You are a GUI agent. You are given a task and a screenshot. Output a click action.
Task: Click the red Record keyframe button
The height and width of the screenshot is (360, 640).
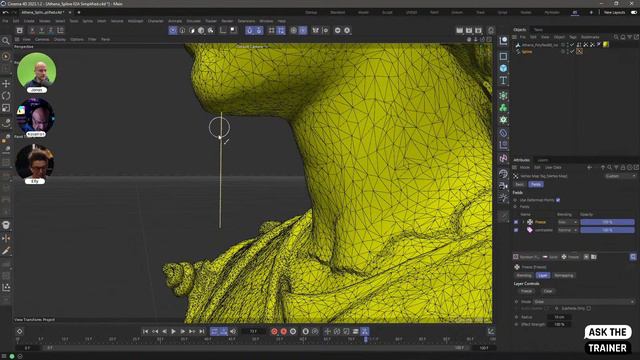[x=274, y=331]
